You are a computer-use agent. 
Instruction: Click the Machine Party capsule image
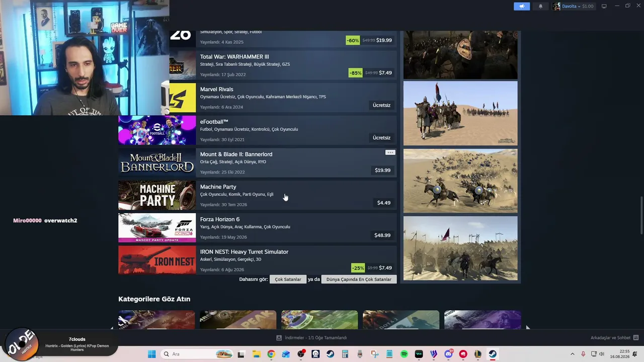click(x=157, y=195)
